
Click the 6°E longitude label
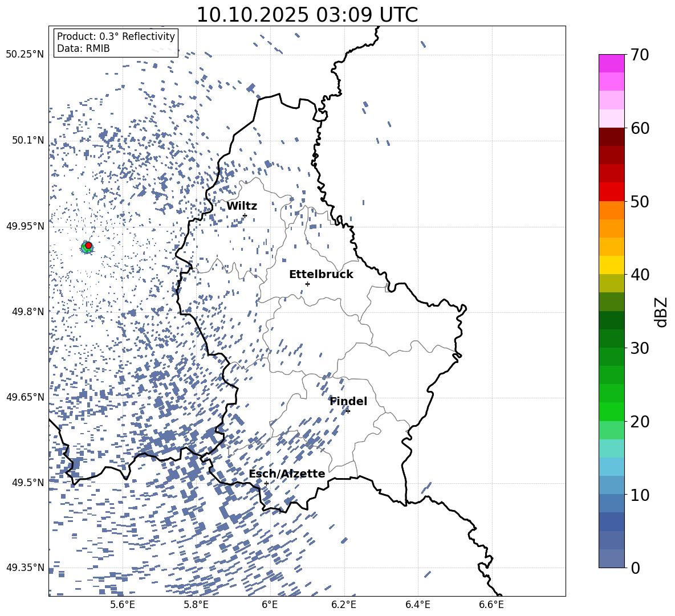270,605
